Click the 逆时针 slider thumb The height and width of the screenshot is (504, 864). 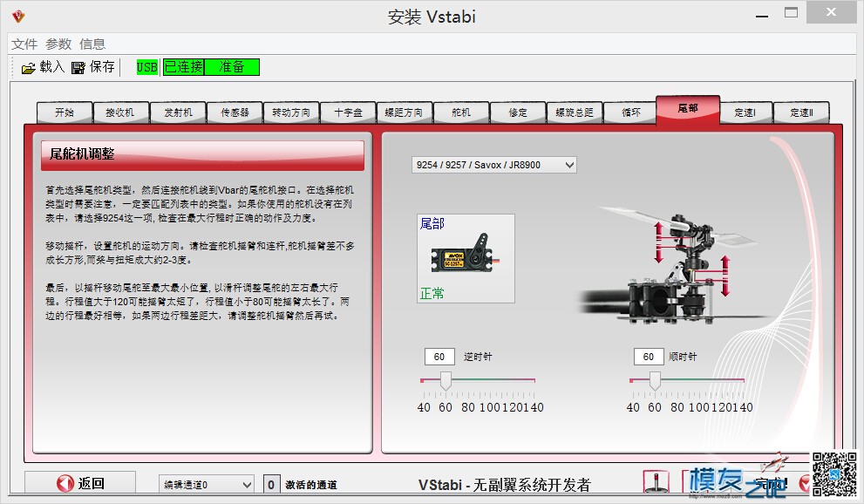pos(446,380)
